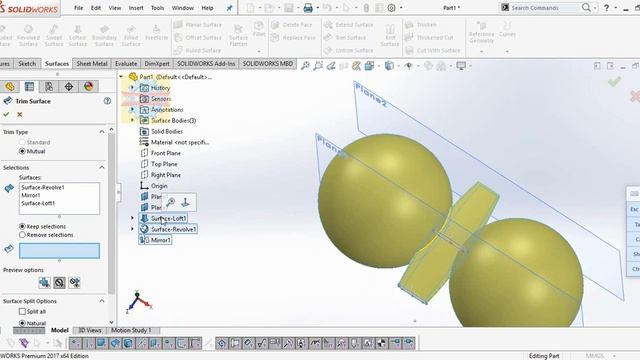640x360 pixels.
Task: Open the Motion Study 1 tab
Action: pos(131,330)
